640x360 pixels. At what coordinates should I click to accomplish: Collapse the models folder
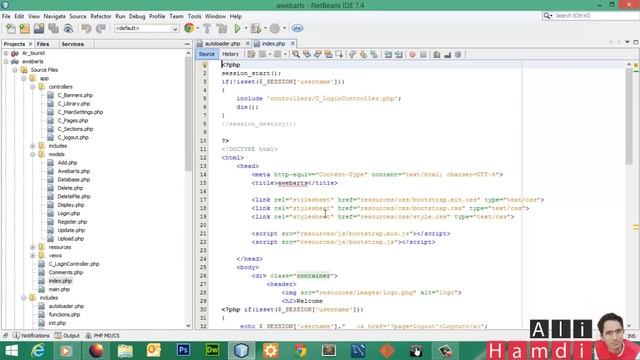pyautogui.click(x=33, y=154)
